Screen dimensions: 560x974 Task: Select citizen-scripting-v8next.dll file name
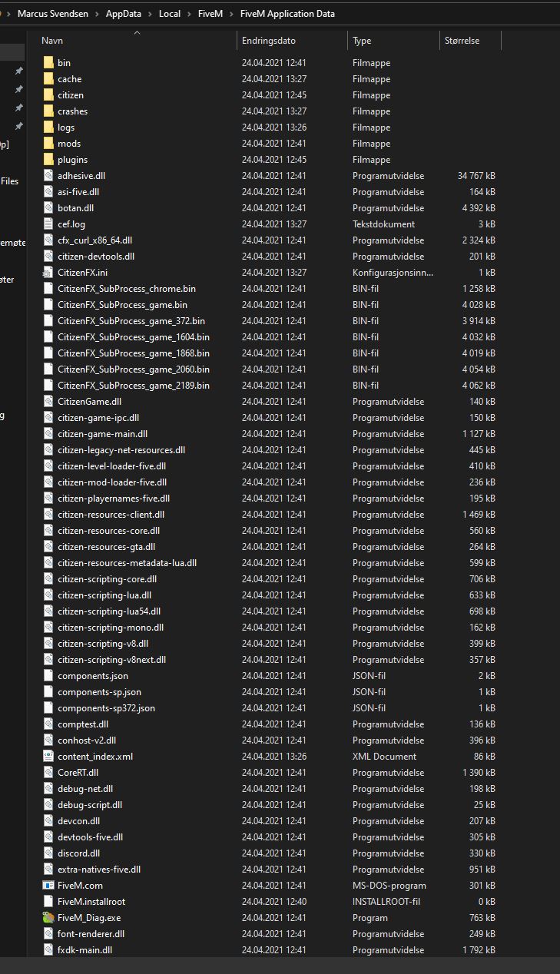(111, 660)
